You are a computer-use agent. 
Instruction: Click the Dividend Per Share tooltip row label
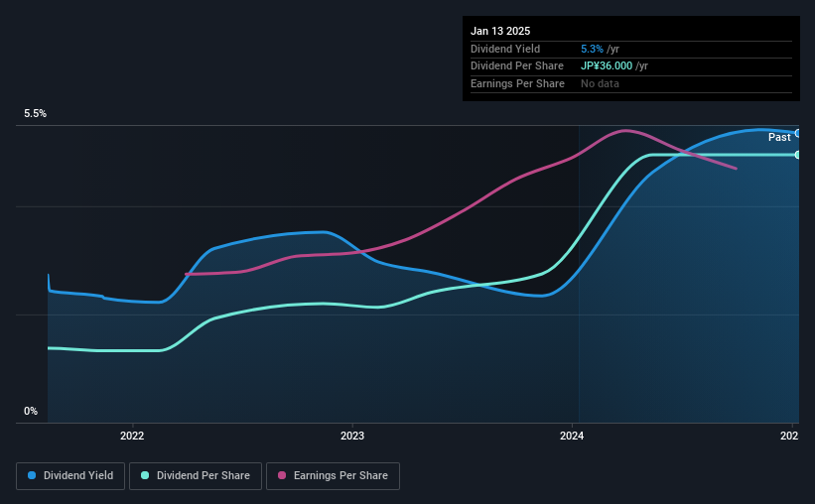coord(516,66)
